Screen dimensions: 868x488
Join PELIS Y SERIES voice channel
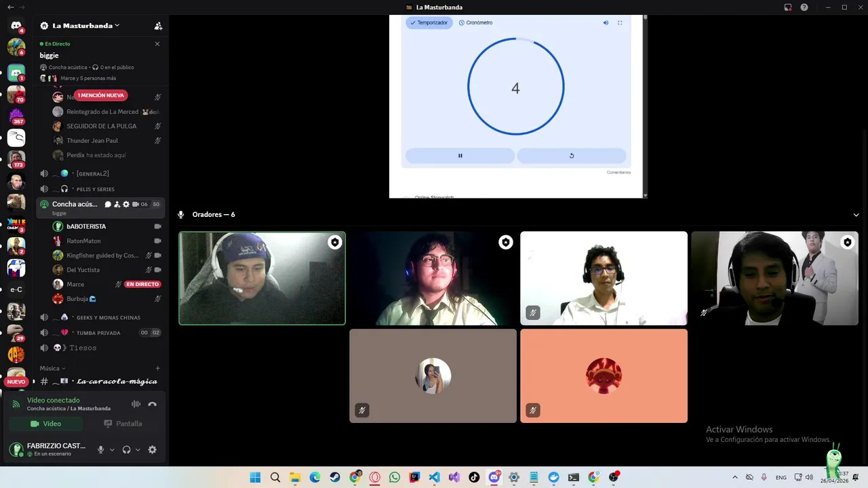pyautogui.click(x=100, y=189)
